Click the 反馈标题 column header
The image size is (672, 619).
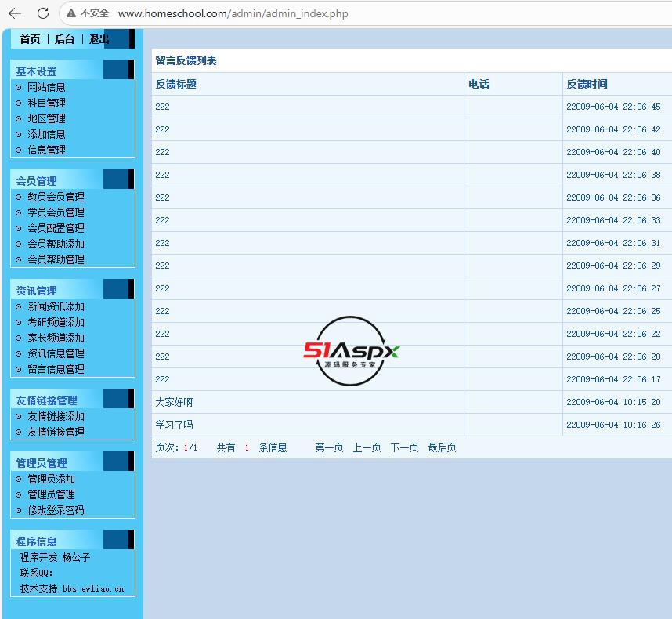coord(175,84)
